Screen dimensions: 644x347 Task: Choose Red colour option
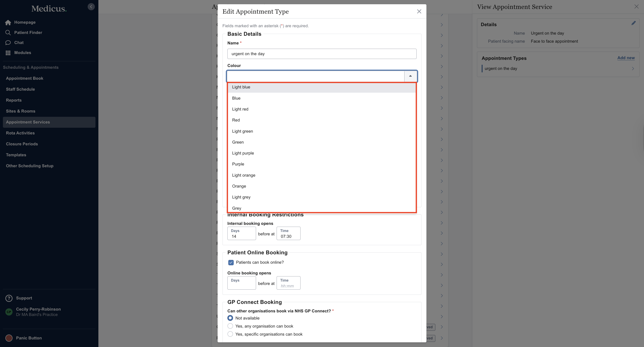coord(322,120)
